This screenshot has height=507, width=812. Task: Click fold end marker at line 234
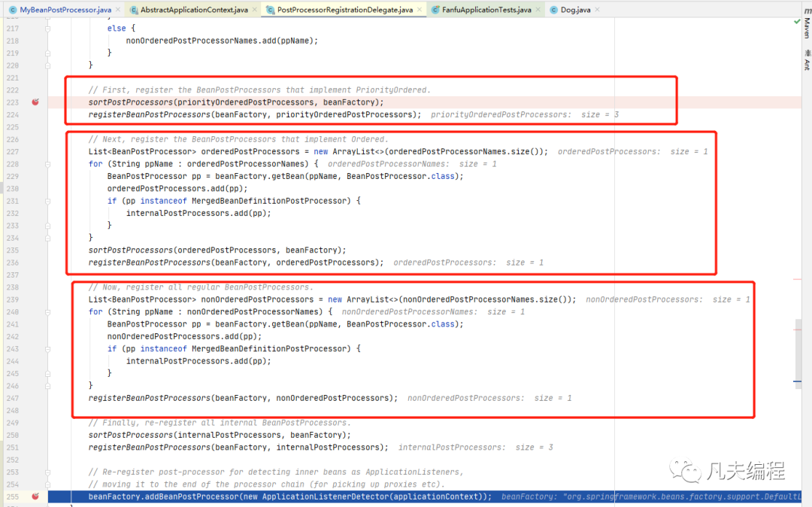[47, 238]
